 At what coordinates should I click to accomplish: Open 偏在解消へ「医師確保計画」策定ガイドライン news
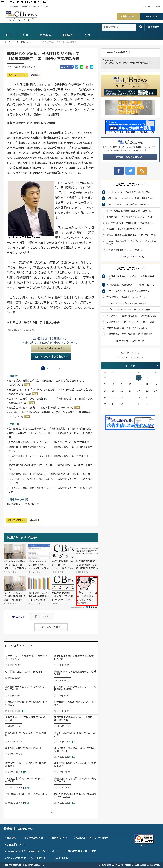point(27,658)
